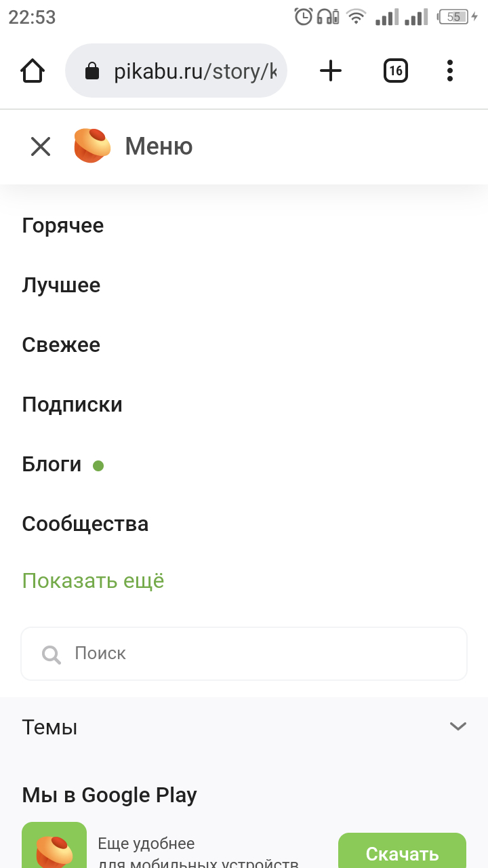Select Блоги menu item

[52, 465]
